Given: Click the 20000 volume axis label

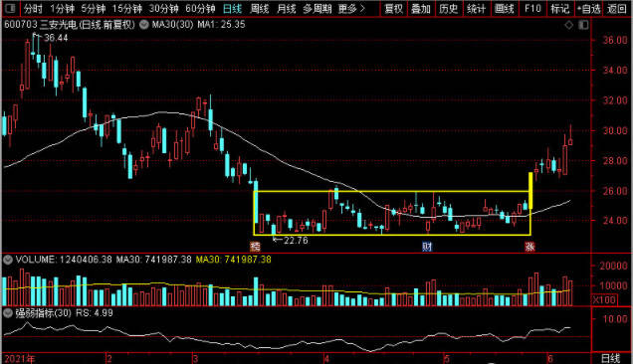Looking at the screenshot, I should (x=614, y=266).
